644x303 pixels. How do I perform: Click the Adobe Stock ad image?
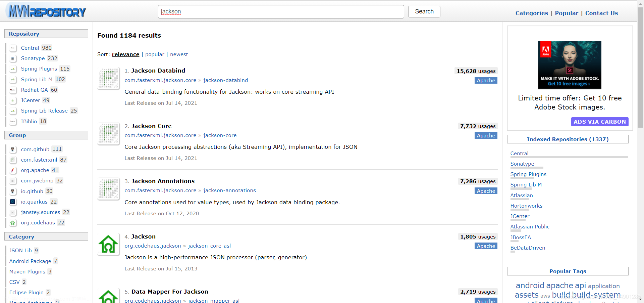coord(570,65)
